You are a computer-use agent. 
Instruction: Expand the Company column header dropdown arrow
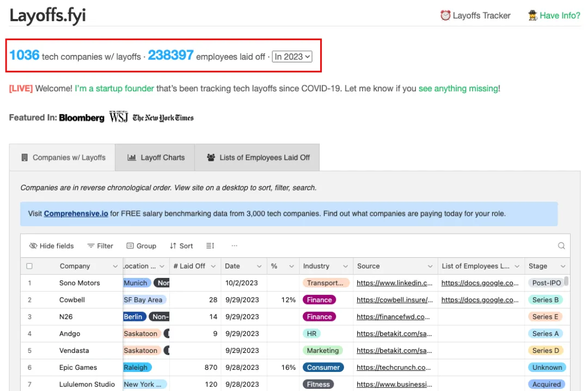tap(115, 266)
